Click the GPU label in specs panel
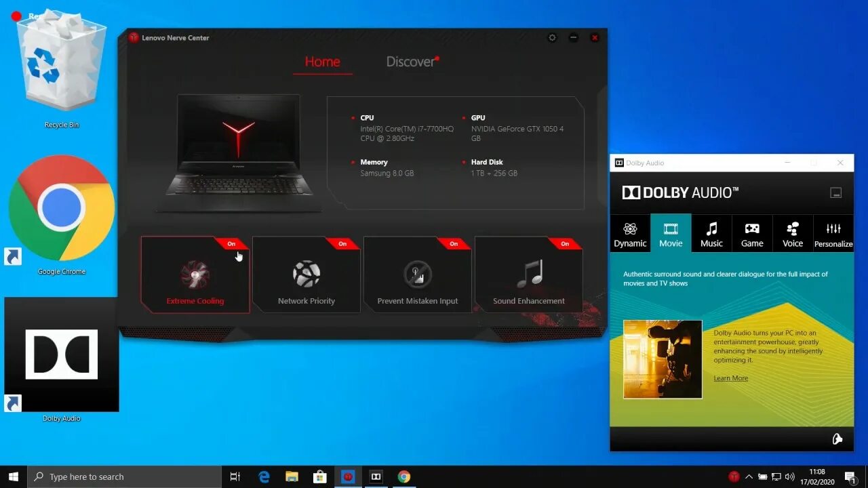868x488 pixels. [478, 118]
